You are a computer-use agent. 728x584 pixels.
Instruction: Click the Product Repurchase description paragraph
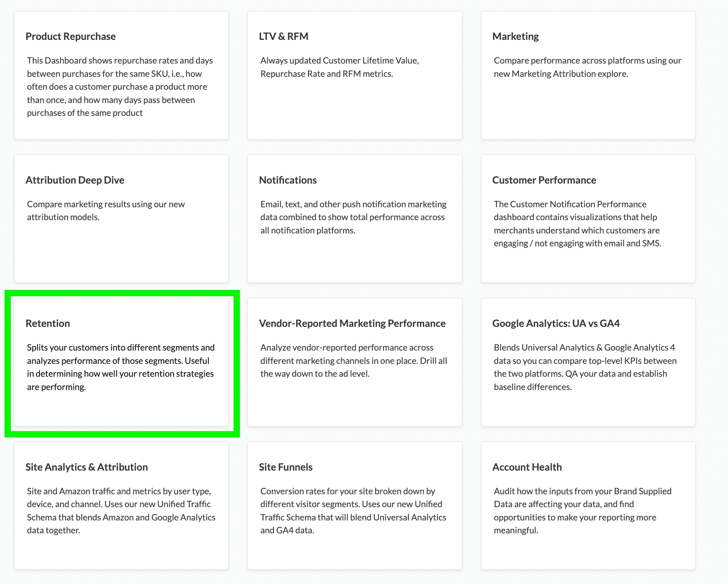coord(120,87)
